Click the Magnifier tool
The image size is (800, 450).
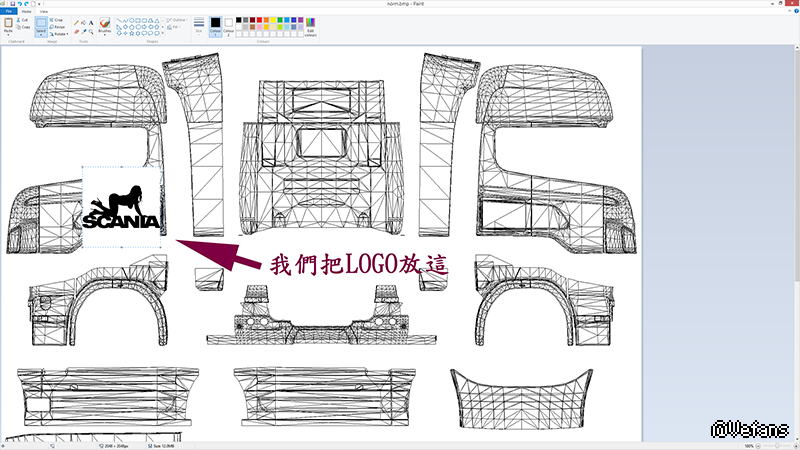pos(92,31)
